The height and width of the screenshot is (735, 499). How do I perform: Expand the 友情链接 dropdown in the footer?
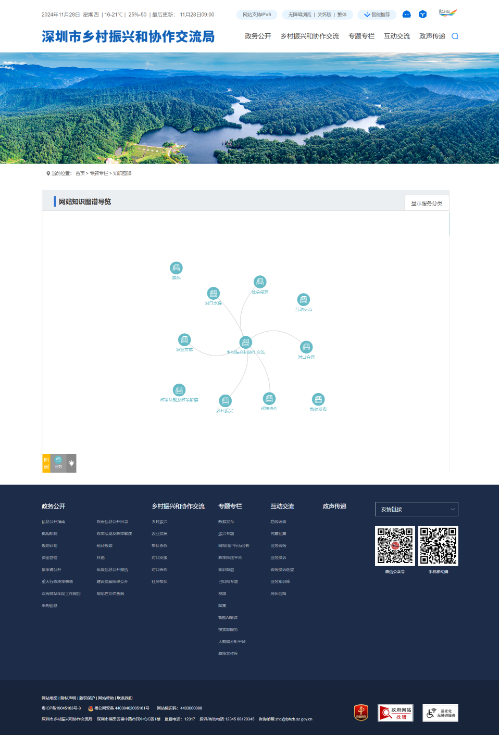pos(417,509)
